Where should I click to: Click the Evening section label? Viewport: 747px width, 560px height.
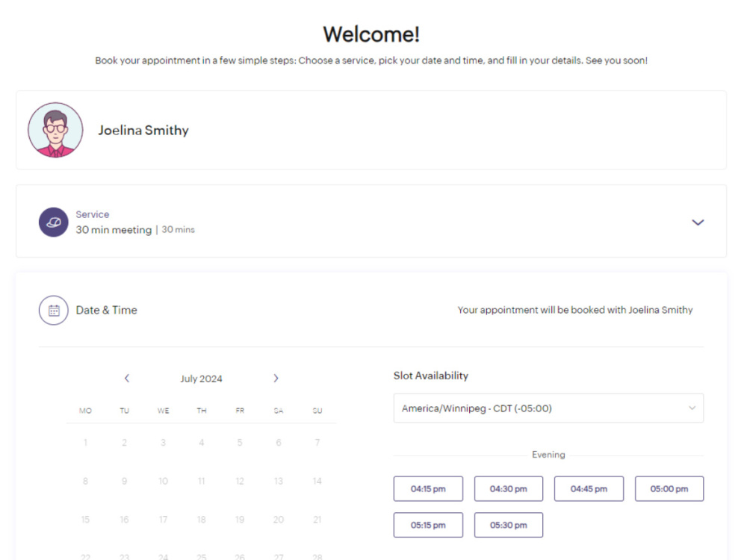(548, 455)
